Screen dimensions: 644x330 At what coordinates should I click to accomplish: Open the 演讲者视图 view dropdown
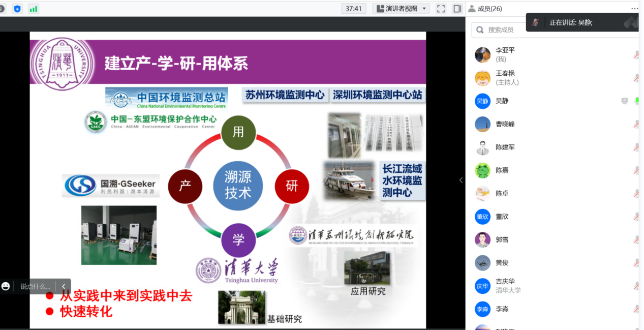tap(401, 9)
